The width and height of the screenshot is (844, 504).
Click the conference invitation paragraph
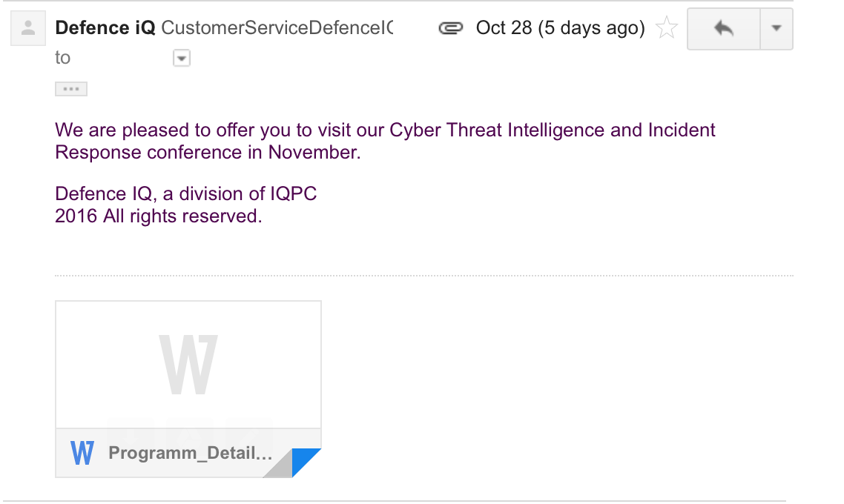[385, 141]
